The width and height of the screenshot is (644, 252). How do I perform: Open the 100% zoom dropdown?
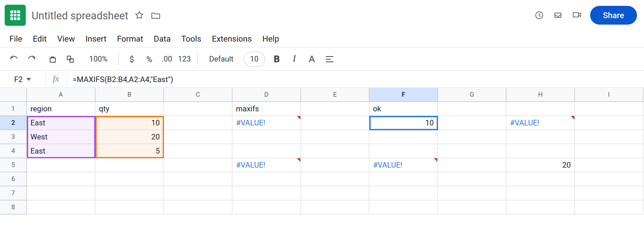click(98, 59)
